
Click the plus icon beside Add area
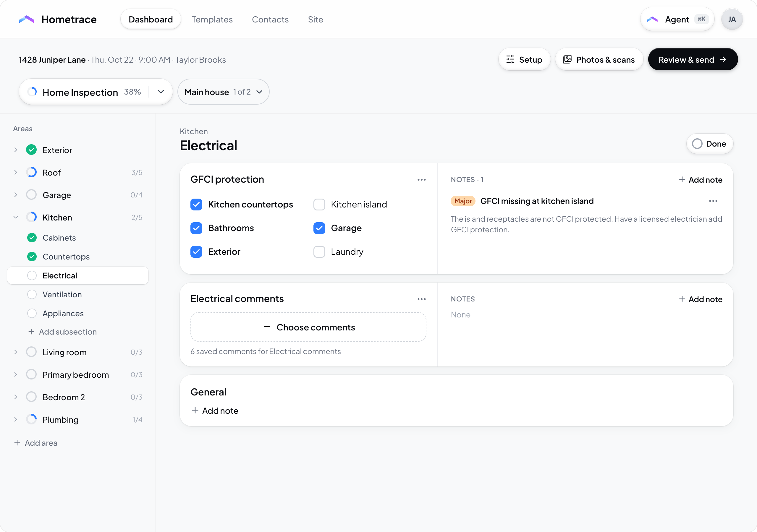coord(17,443)
